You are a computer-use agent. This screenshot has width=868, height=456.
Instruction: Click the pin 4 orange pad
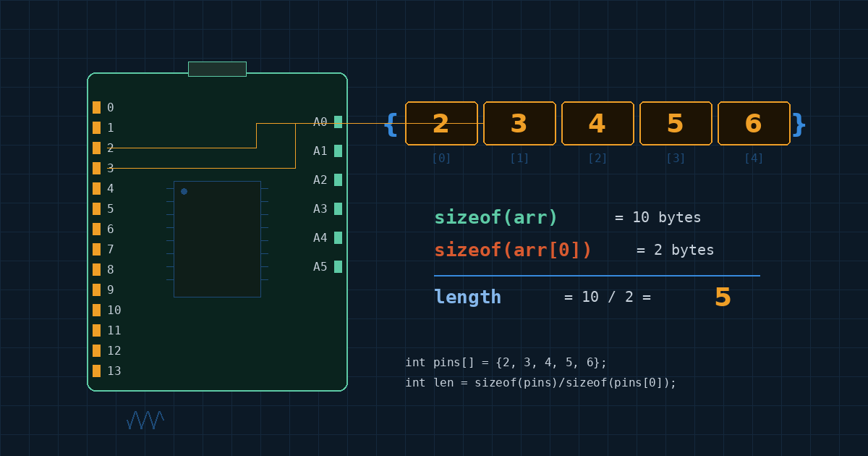coord(96,188)
